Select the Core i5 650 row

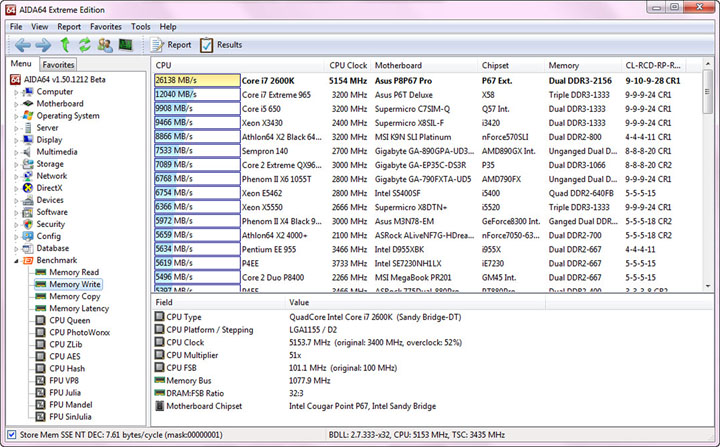(x=427, y=109)
